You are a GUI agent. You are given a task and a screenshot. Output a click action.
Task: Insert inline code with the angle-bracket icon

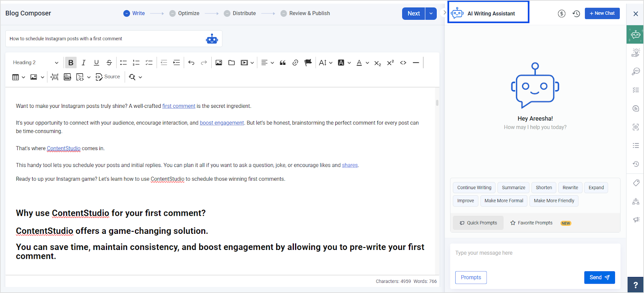pos(403,62)
